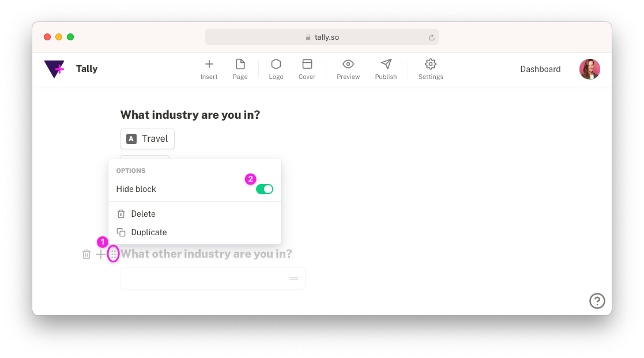Add a Cover image
644x358 pixels.
tap(307, 69)
